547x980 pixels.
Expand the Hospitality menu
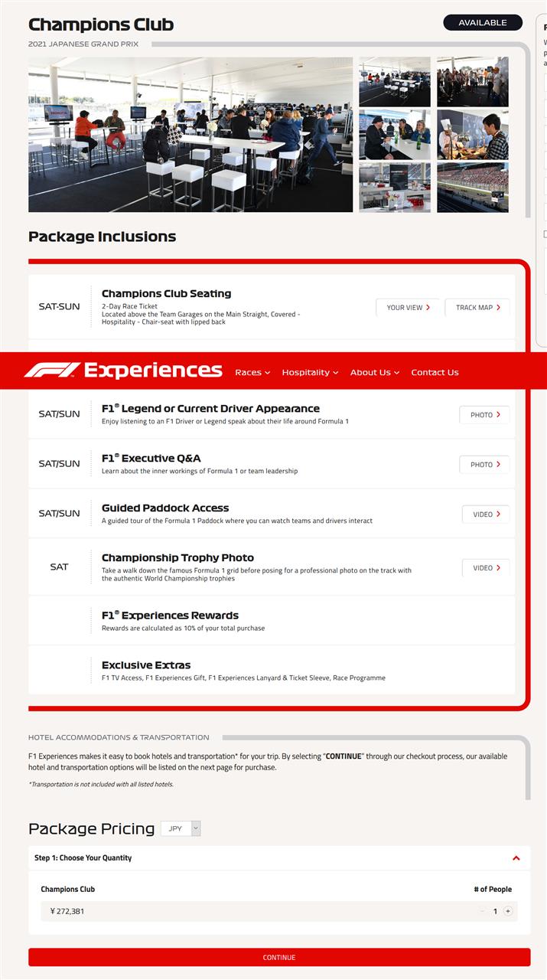[x=310, y=372]
